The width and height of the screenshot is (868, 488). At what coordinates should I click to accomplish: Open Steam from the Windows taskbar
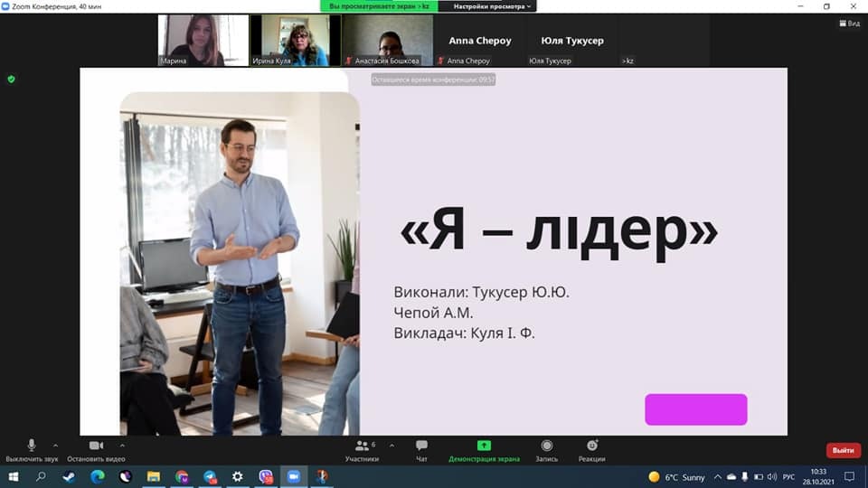pyautogui.click(x=70, y=476)
